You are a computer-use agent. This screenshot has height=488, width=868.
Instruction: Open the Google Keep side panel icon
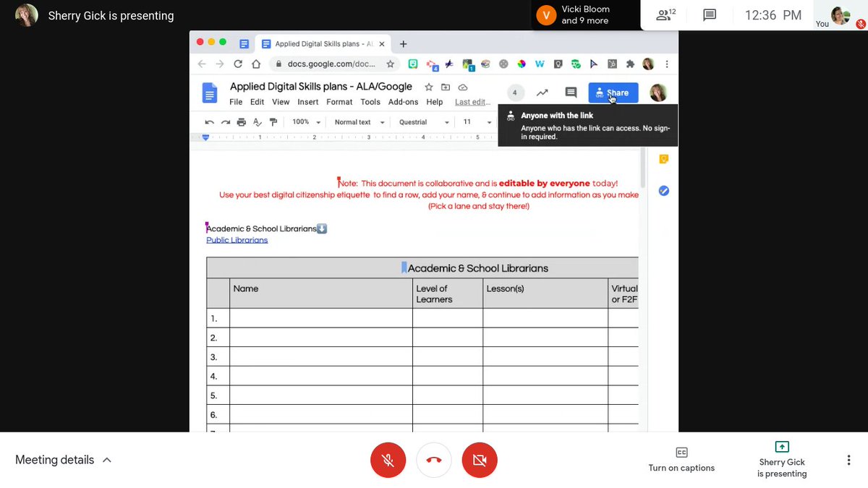tap(663, 159)
